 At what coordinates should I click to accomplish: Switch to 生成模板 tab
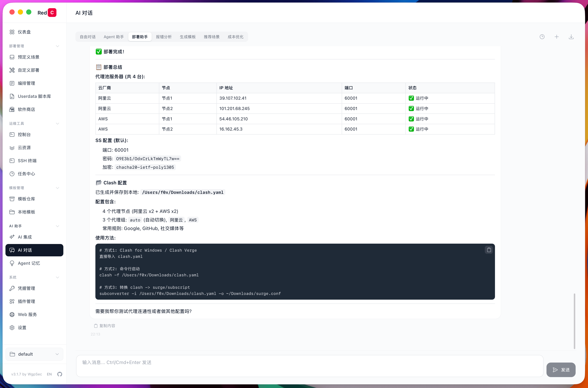188,37
